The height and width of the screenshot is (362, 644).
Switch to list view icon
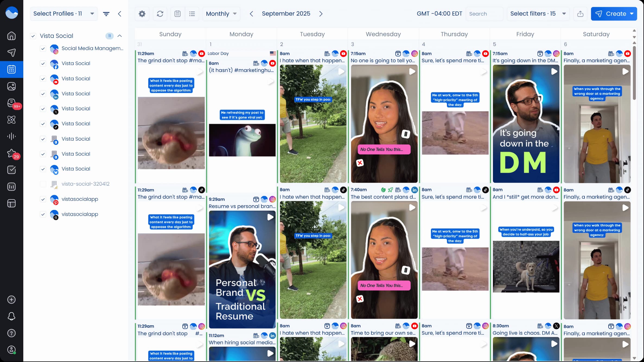tap(192, 14)
